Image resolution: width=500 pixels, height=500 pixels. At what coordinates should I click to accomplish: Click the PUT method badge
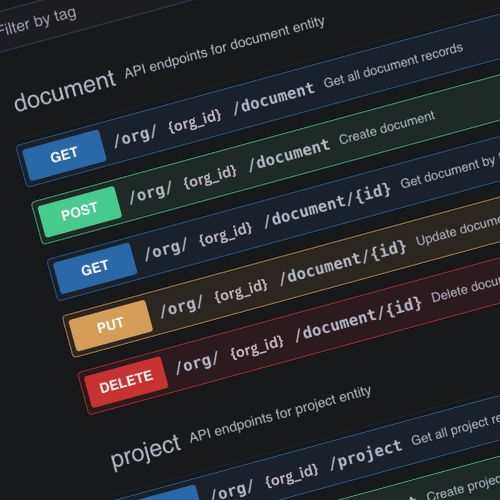point(110,325)
